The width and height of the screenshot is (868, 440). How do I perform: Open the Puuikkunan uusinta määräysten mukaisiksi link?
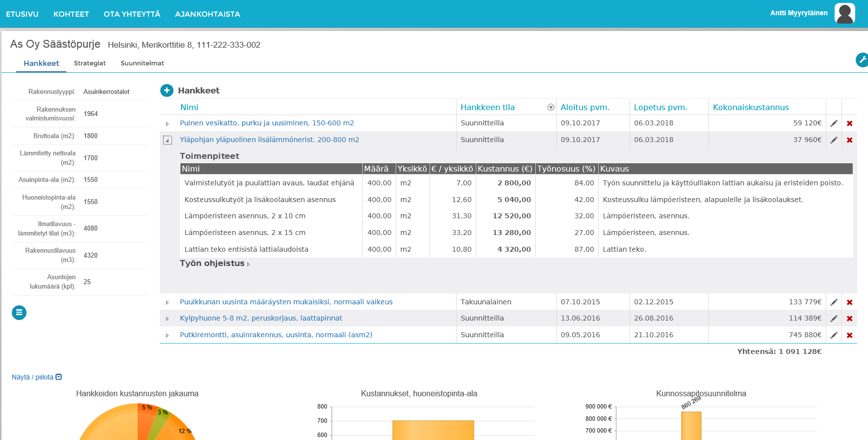coord(286,302)
